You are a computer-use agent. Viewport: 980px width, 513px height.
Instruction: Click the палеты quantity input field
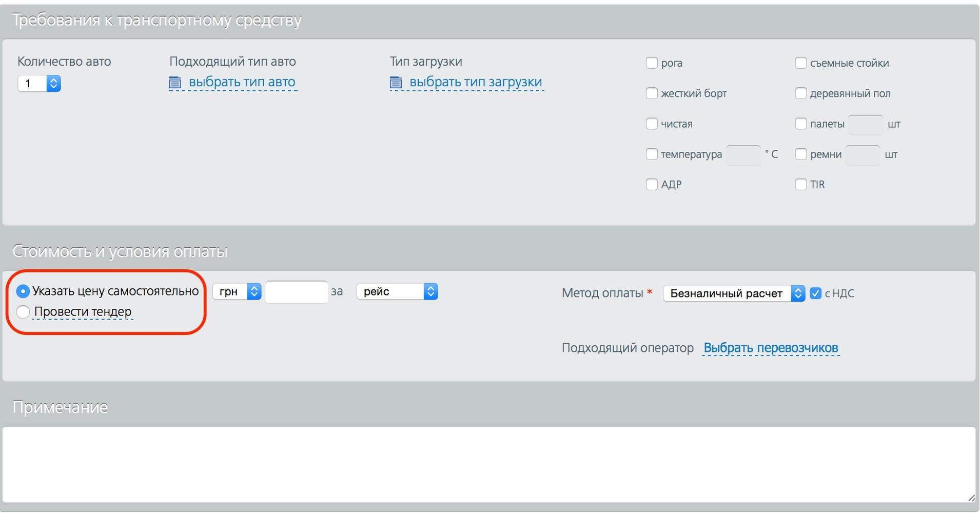click(866, 125)
